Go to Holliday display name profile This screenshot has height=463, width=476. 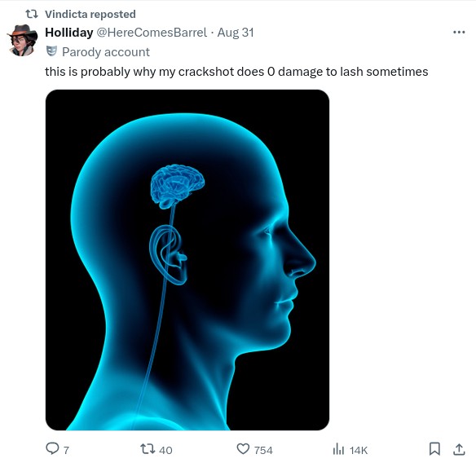[x=69, y=33]
